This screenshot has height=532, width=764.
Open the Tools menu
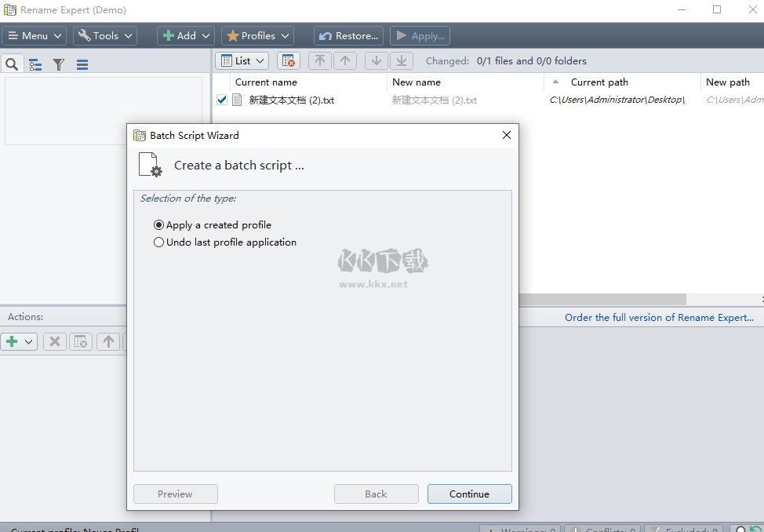pyautogui.click(x=104, y=35)
